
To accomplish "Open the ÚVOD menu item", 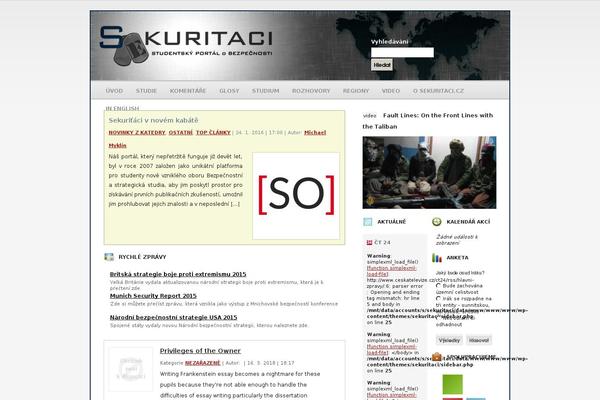I will click(x=114, y=91).
